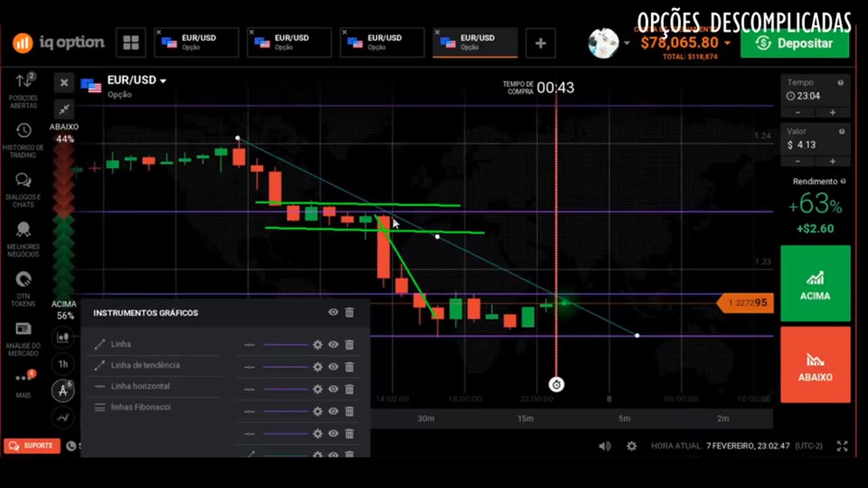Viewport: 868px width, 488px height.
Task: Enter fullscreen with the expand icon
Action: pyautogui.click(x=842, y=446)
